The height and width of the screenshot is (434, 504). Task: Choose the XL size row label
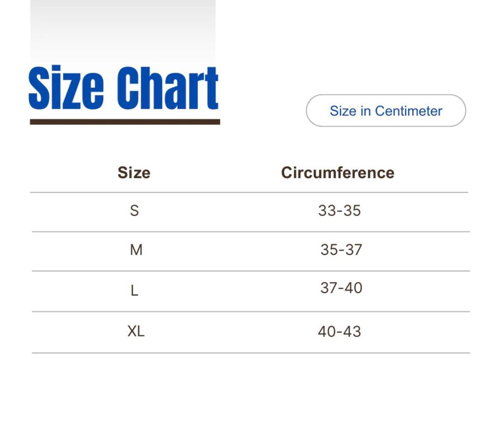pos(136,331)
